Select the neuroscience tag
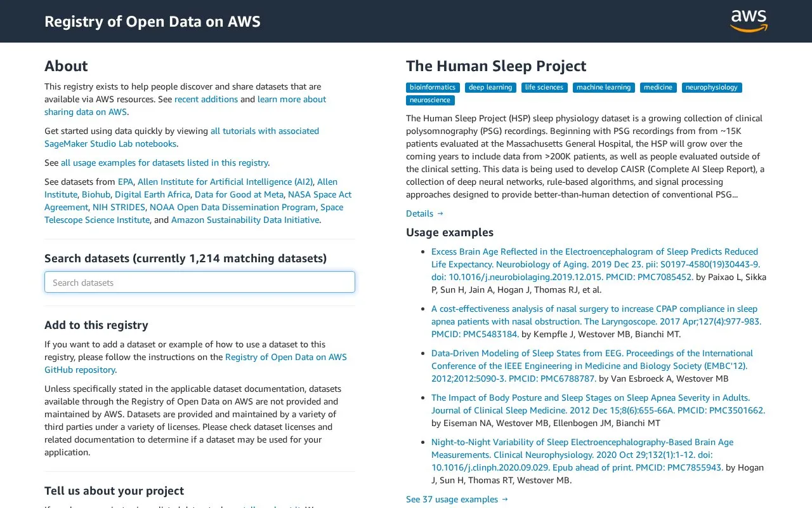The height and width of the screenshot is (508, 812). [x=430, y=100]
